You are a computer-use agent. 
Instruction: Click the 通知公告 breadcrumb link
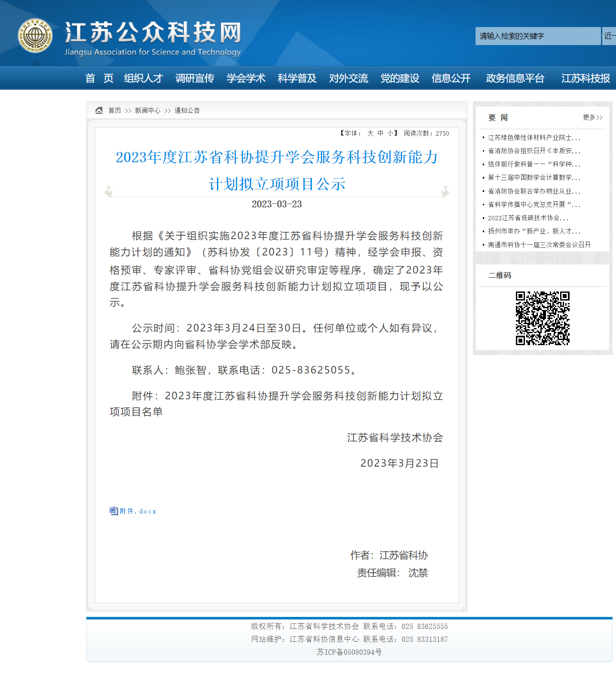(187, 110)
